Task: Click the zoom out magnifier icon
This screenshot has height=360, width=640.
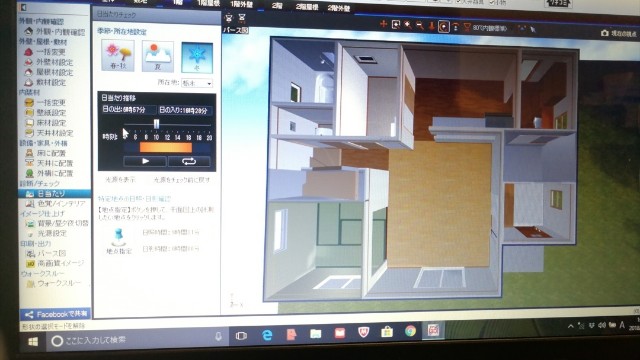Action: pos(420,26)
